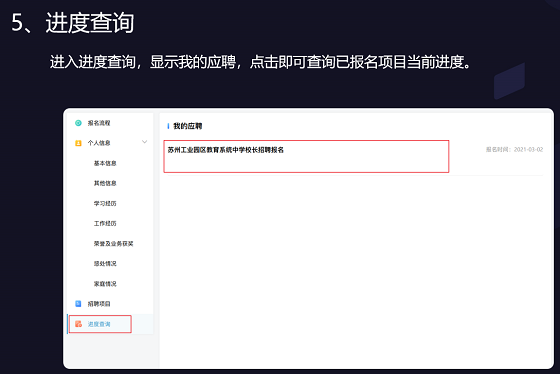Open the 招聘项目 menu item
The width and height of the screenshot is (560, 374).
click(x=99, y=304)
